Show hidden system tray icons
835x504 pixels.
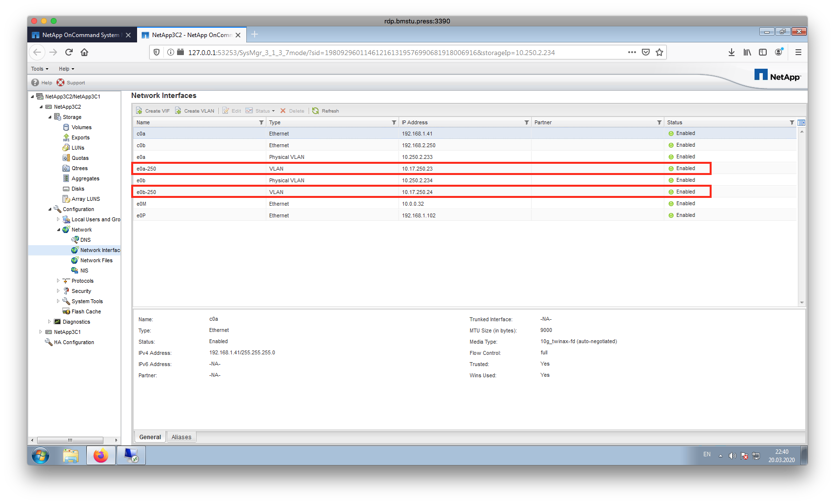click(x=720, y=456)
